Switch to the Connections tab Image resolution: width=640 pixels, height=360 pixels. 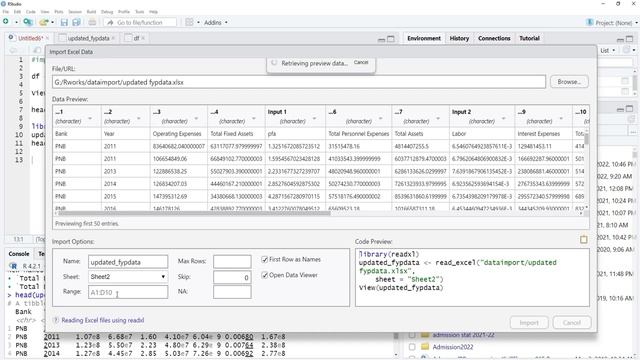[x=494, y=38]
